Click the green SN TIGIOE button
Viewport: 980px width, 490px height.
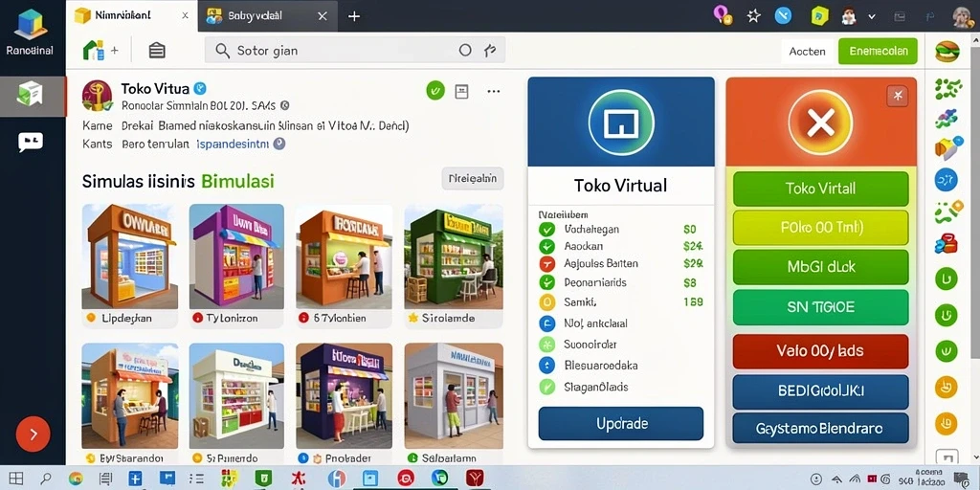(x=820, y=307)
